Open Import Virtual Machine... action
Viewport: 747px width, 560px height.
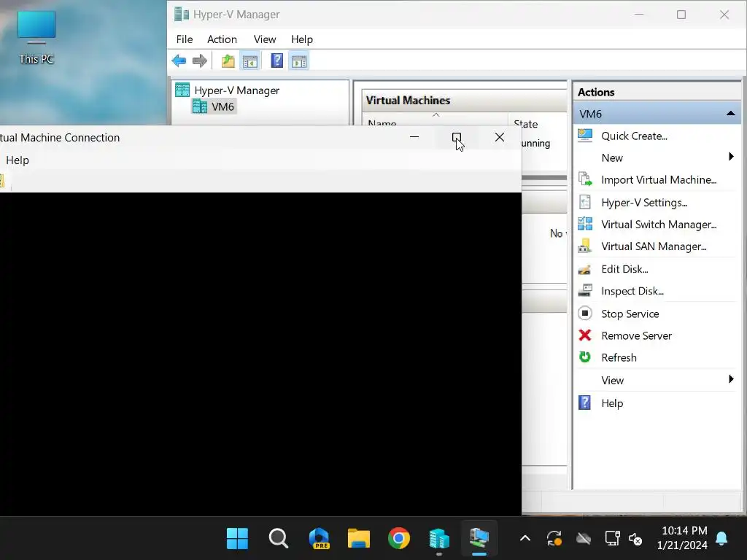[x=659, y=180]
